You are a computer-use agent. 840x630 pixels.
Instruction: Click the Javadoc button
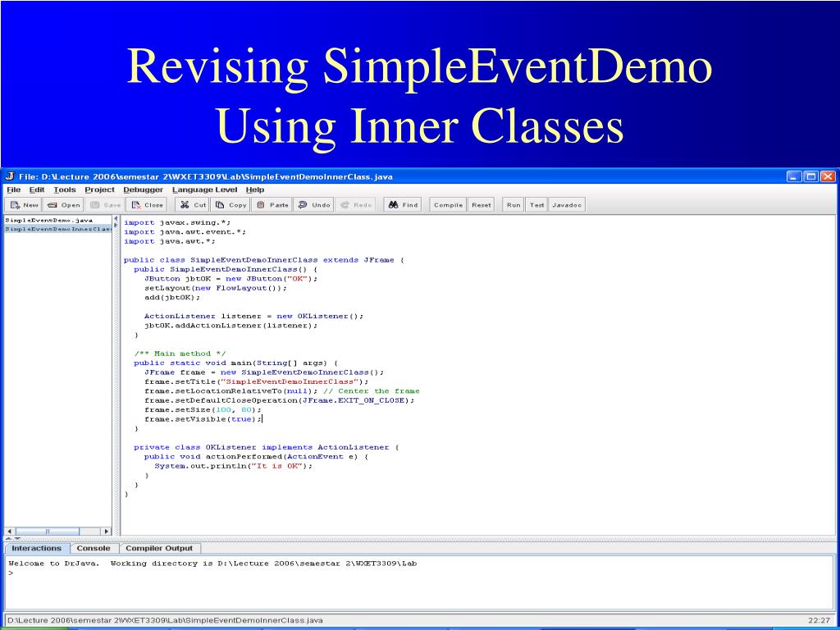point(567,204)
